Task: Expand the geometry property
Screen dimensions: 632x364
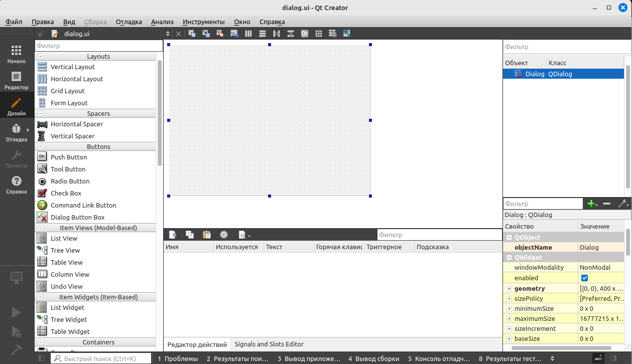Action: click(x=509, y=288)
